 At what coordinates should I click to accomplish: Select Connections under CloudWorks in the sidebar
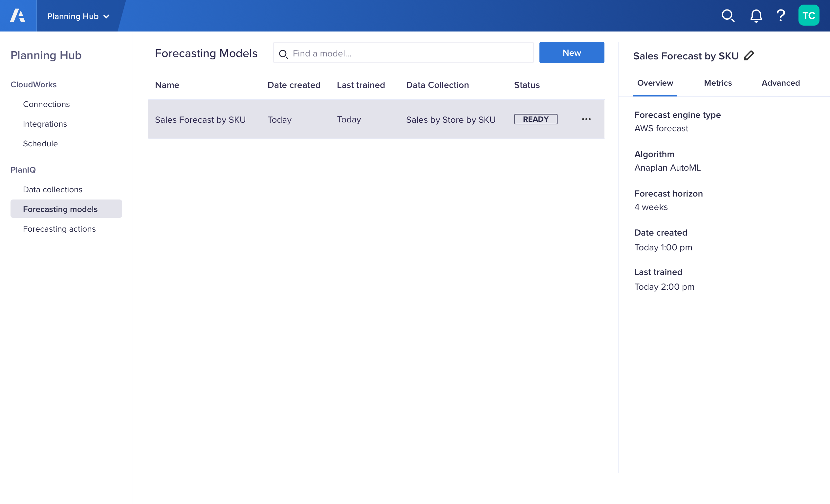click(46, 104)
